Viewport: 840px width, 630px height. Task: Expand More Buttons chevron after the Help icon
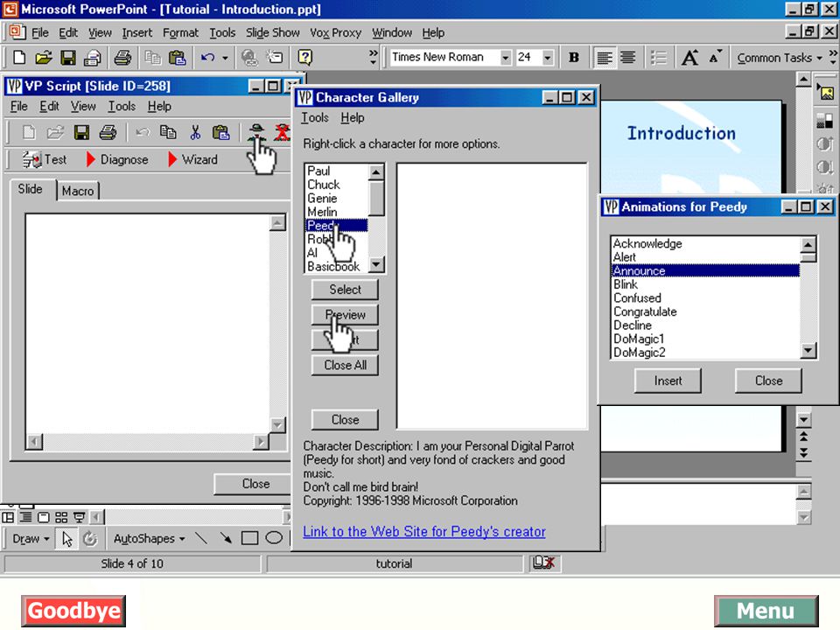point(374,58)
